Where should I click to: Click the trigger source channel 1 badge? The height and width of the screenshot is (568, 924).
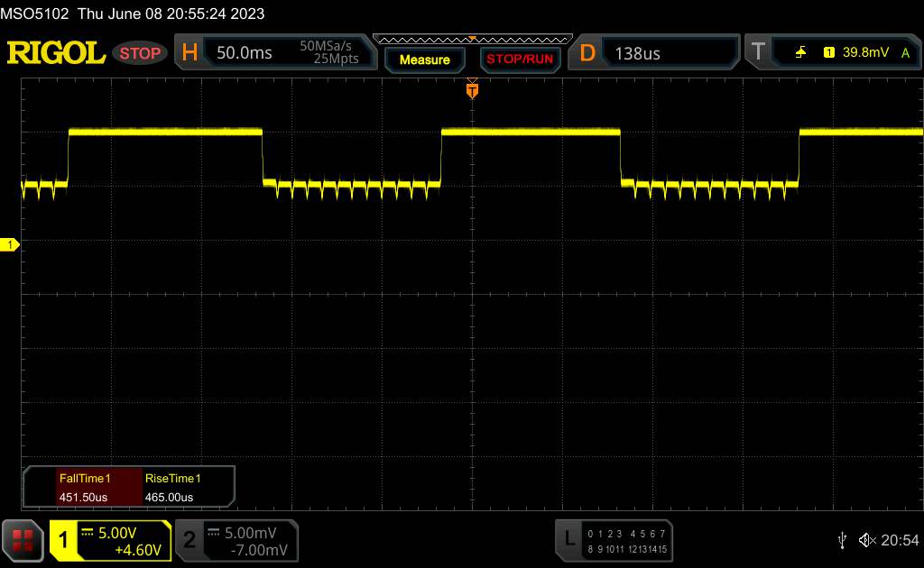click(x=828, y=52)
